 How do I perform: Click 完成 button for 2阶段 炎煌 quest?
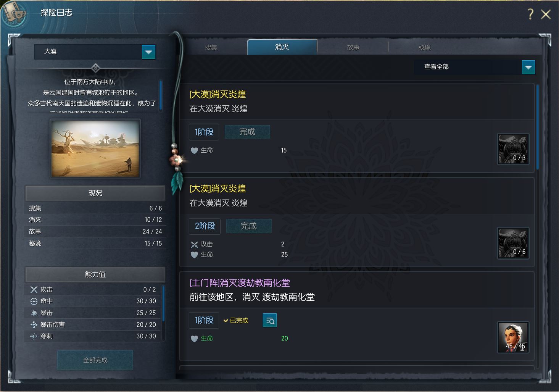249,226
